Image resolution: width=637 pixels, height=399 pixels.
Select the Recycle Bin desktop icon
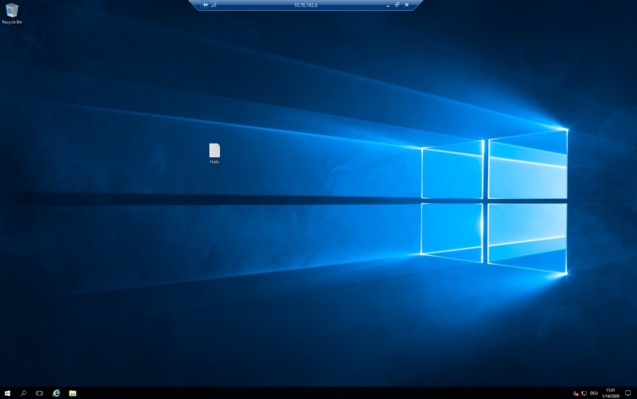pyautogui.click(x=12, y=13)
